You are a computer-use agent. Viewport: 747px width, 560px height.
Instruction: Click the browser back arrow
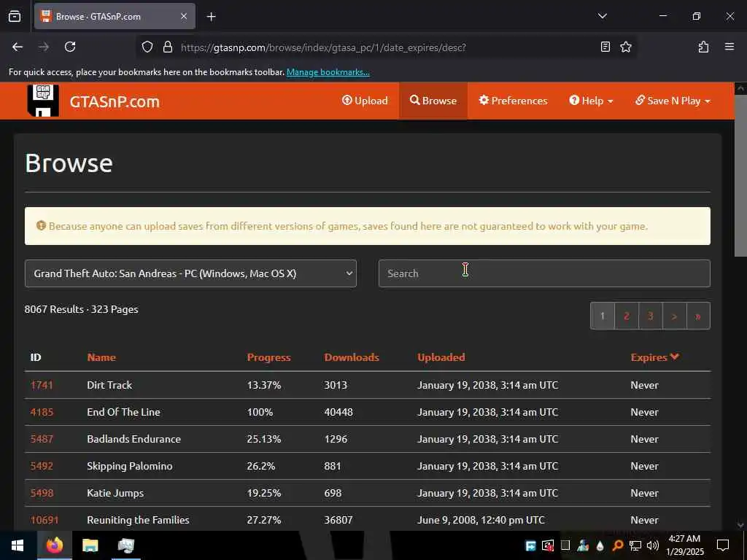click(18, 47)
